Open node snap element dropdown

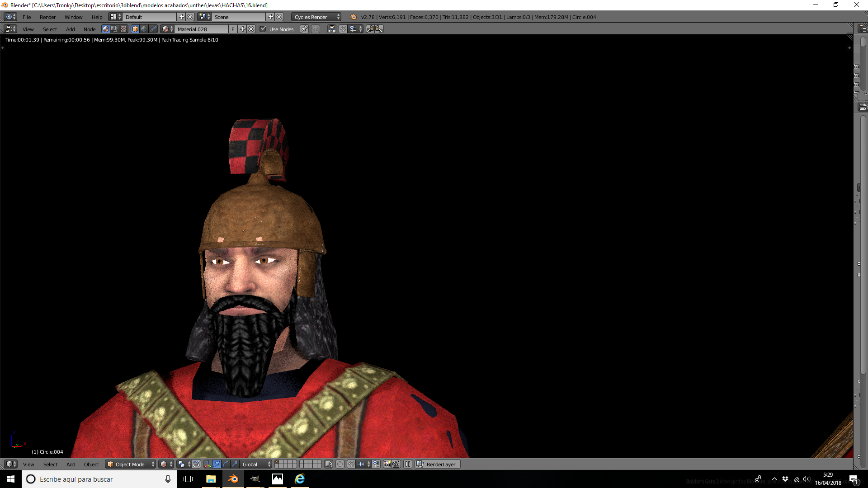click(356, 29)
